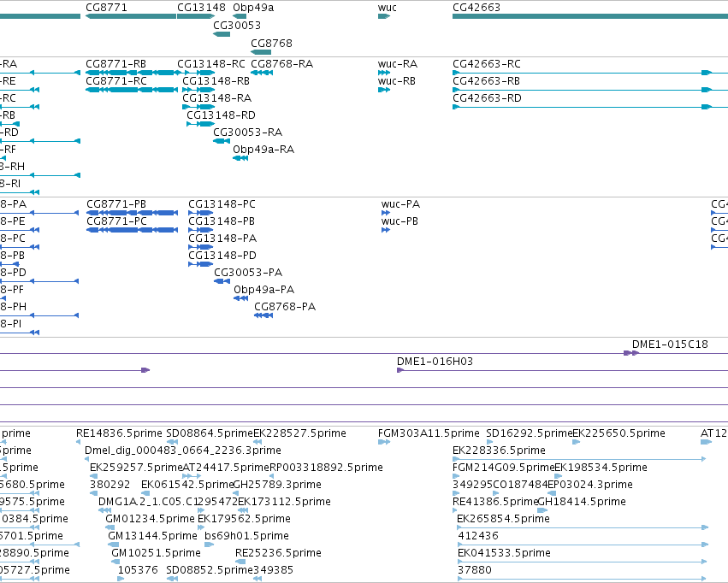The height and width of the screenshot is (583, 728).
Task: Click the Obp49a-RA transcript label
Action: pos(263,150)
